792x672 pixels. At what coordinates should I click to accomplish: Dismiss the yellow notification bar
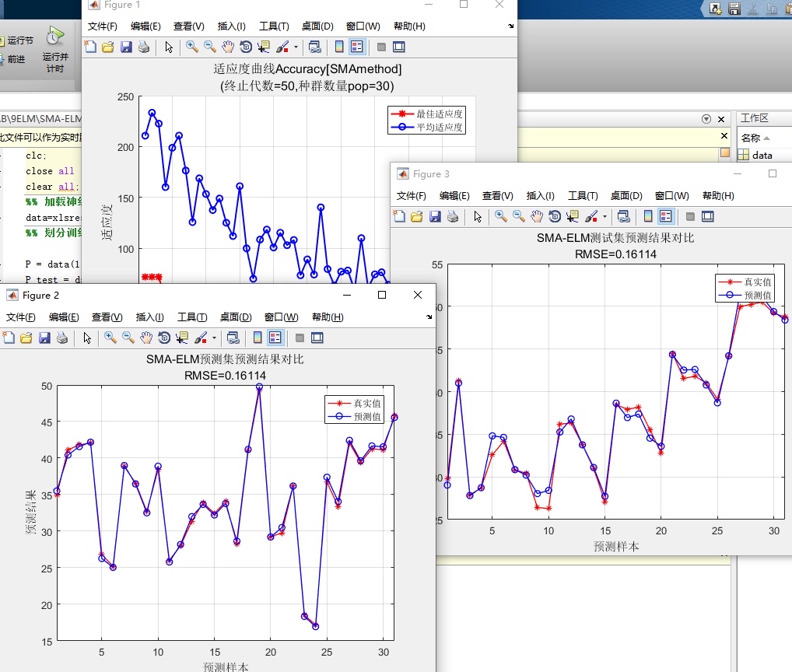724,136
